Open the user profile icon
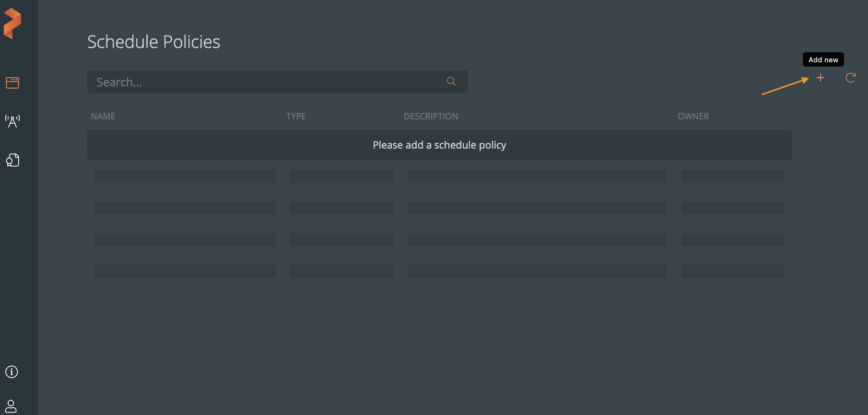The height and width of the screenshot is (415, 868). point(11,406)
